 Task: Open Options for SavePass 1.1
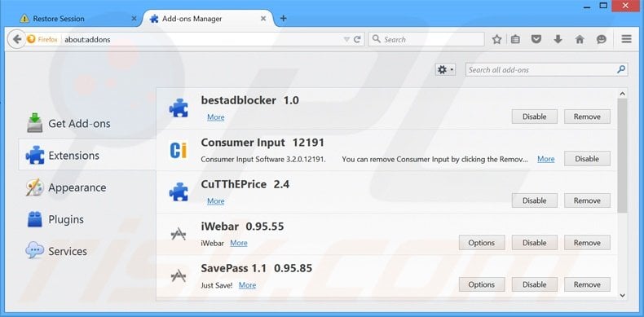click(x=481, y=284)
